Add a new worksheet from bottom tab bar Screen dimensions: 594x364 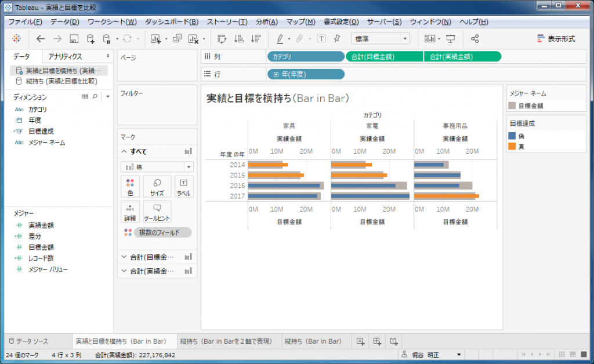coord(360,341)
